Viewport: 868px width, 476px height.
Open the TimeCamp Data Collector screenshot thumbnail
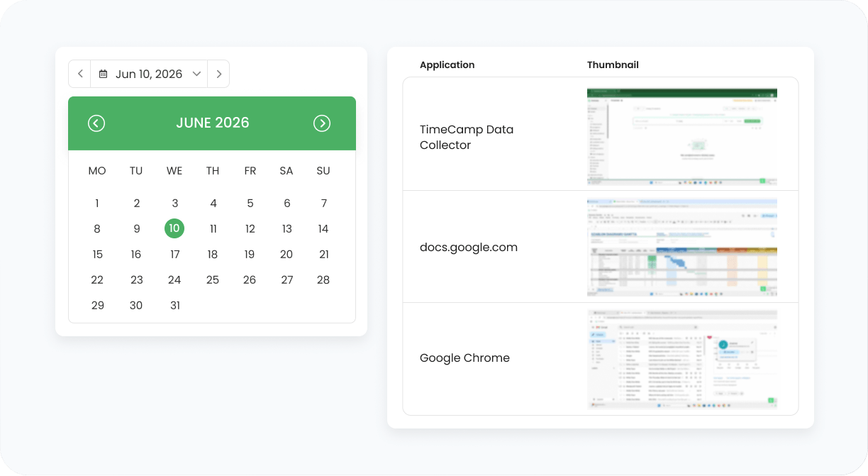[682, 137]
